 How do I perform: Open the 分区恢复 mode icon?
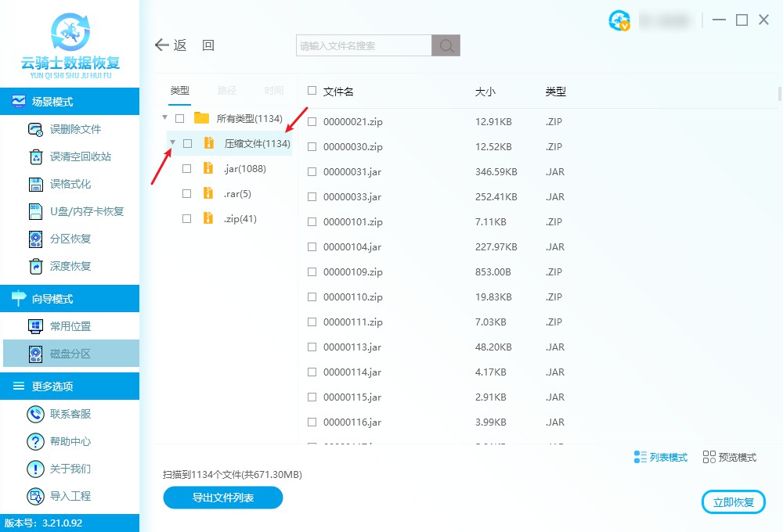(x=36, y=239)
